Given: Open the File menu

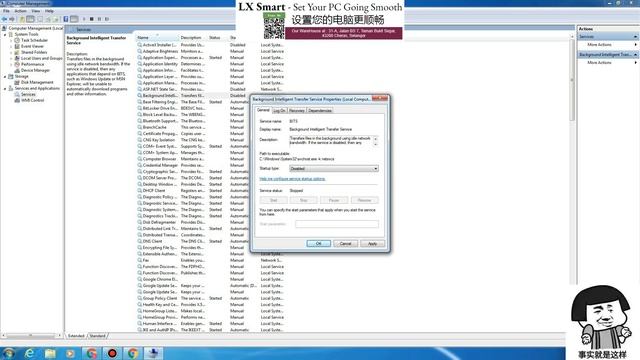Looking at the screenshot, I should (6, 11).
